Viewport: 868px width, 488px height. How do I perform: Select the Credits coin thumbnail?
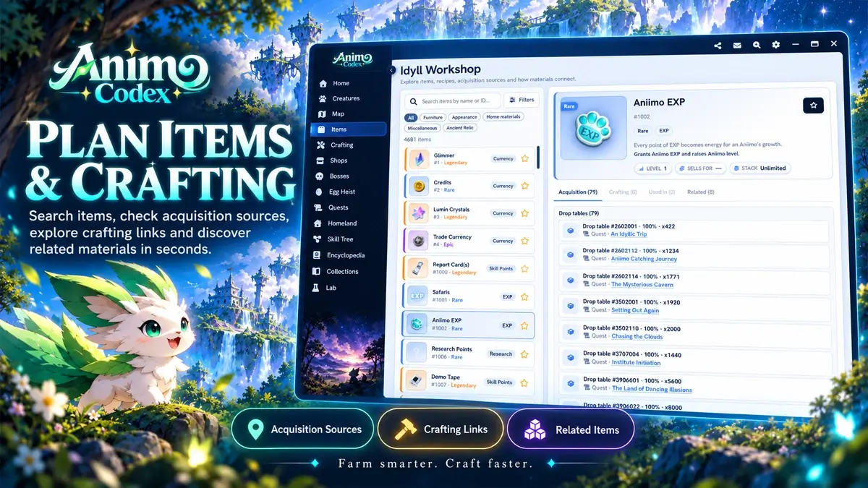coord(419,187)
